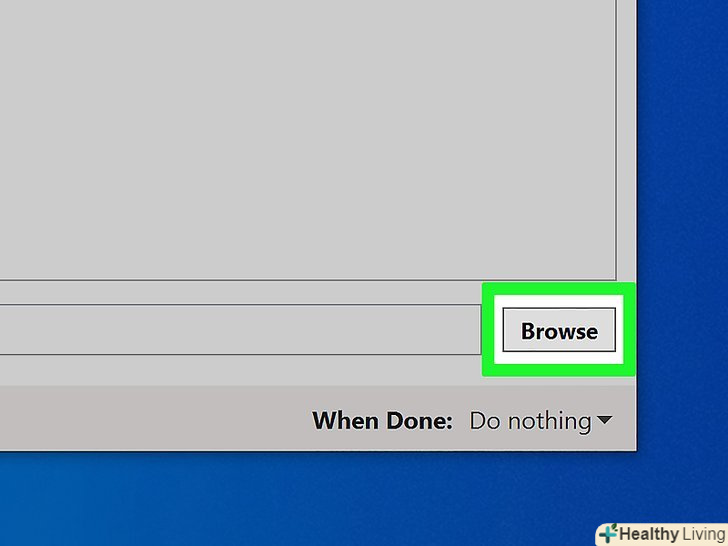Choose destination via Browse button
Screen dimensions: 728x546
559,330
